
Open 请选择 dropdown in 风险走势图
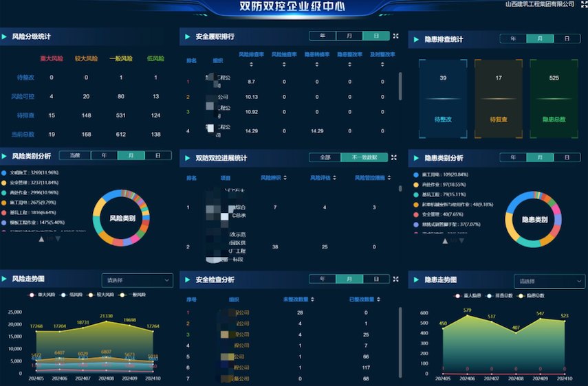pos(137,280)
